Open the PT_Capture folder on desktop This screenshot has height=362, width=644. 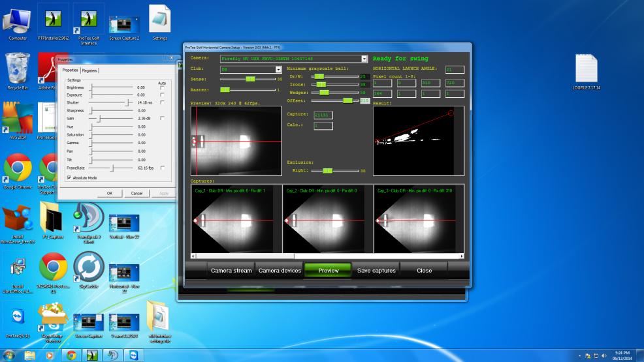(x=52, y=220)
